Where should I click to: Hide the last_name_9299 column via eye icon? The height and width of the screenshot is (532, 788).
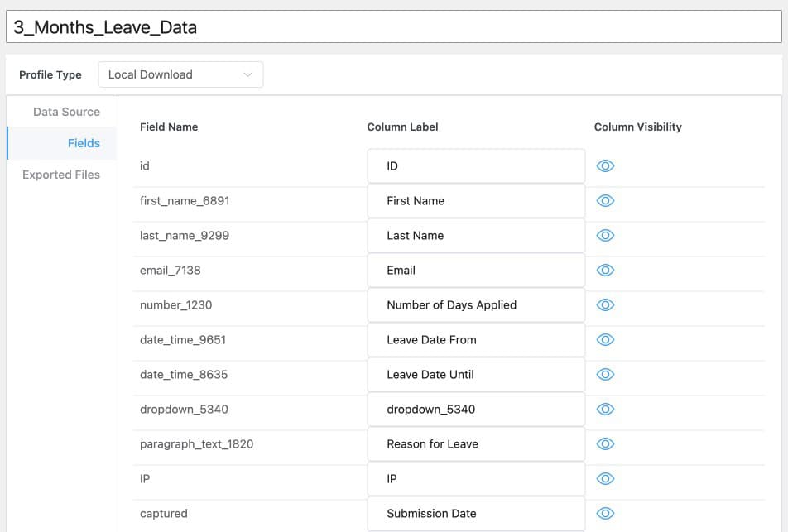tap(605, 235)
